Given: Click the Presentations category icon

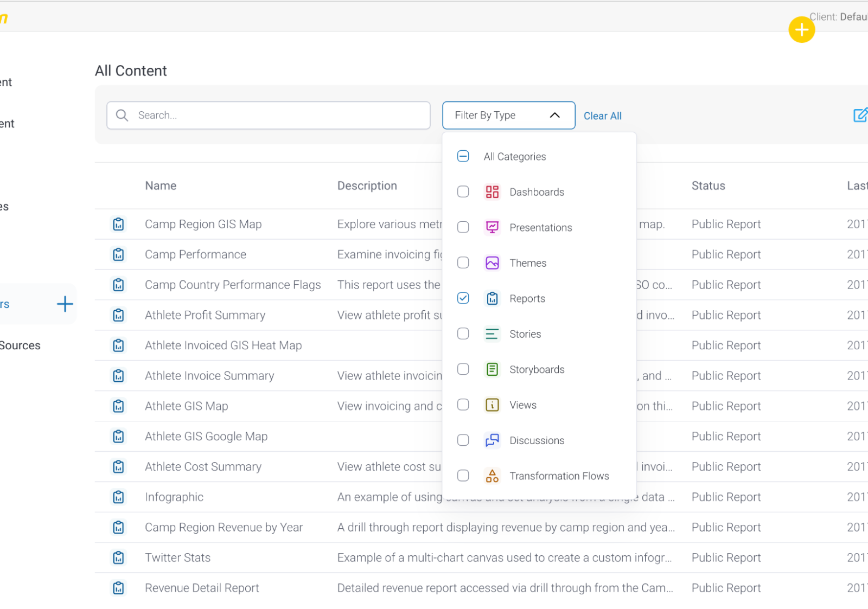Looking at the screenshot, I should [x=492, y=227].
